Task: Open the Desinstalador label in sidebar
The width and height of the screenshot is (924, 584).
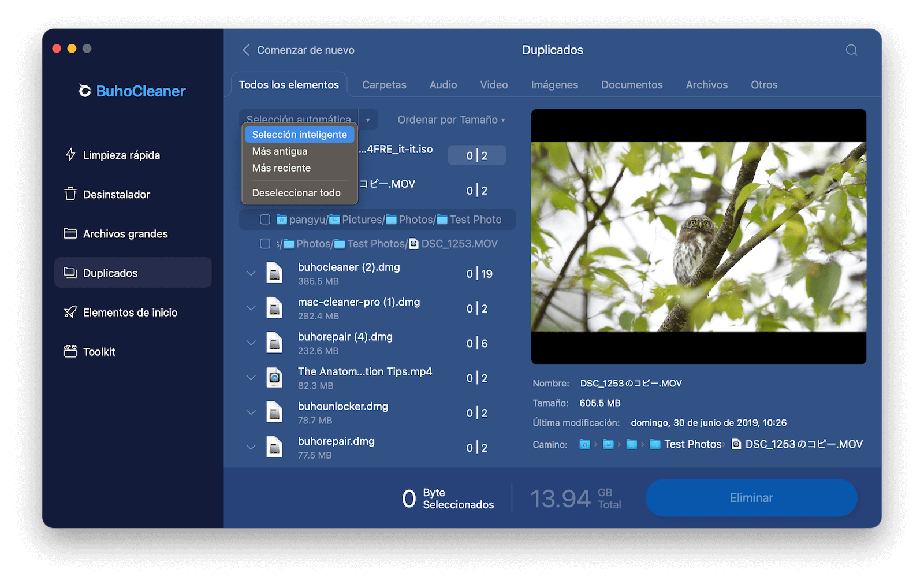Action: [x=117, y=195]
